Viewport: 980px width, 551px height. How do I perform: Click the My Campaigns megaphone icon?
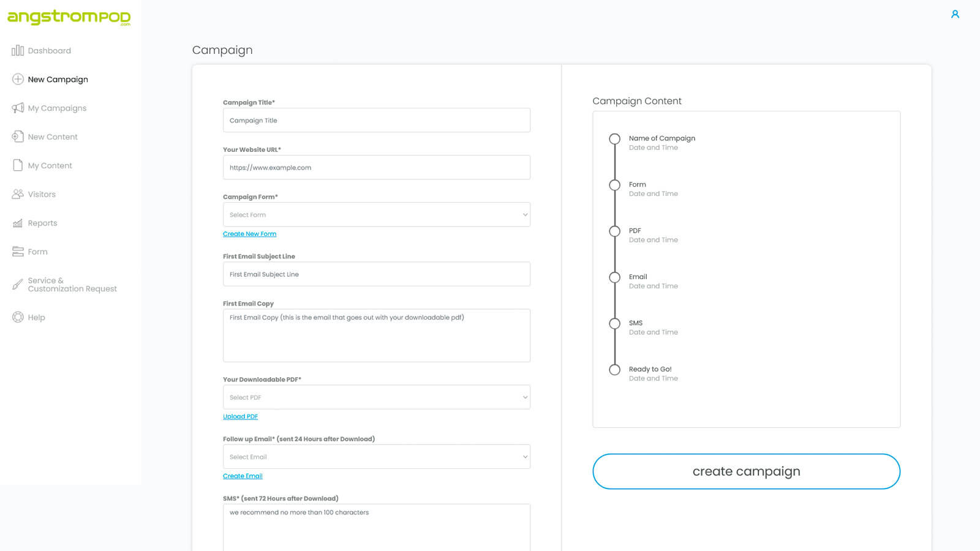coord(18,108)
